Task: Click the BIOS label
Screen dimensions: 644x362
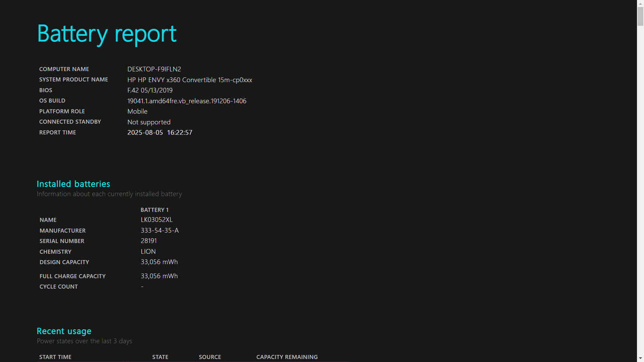Action: click(45, 90)
